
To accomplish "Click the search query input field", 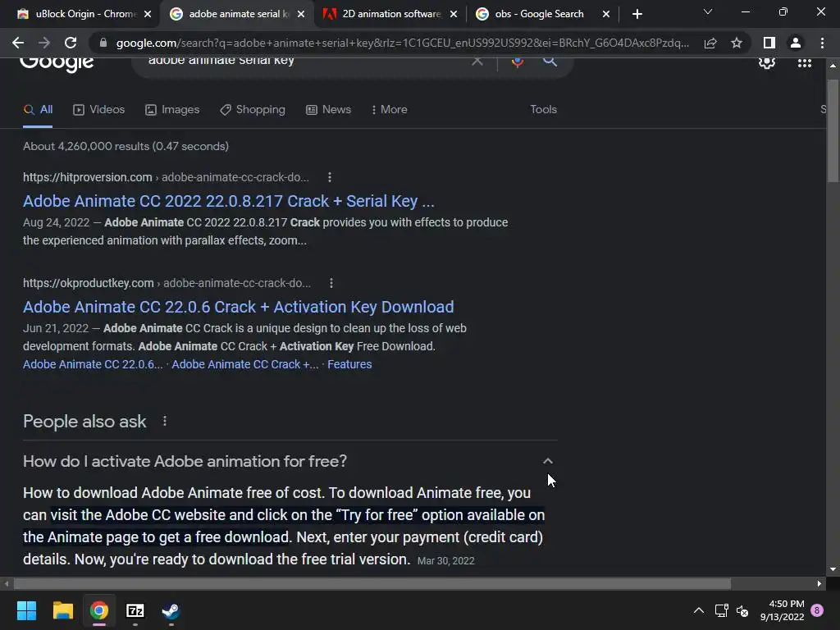I will coord(305,61).
